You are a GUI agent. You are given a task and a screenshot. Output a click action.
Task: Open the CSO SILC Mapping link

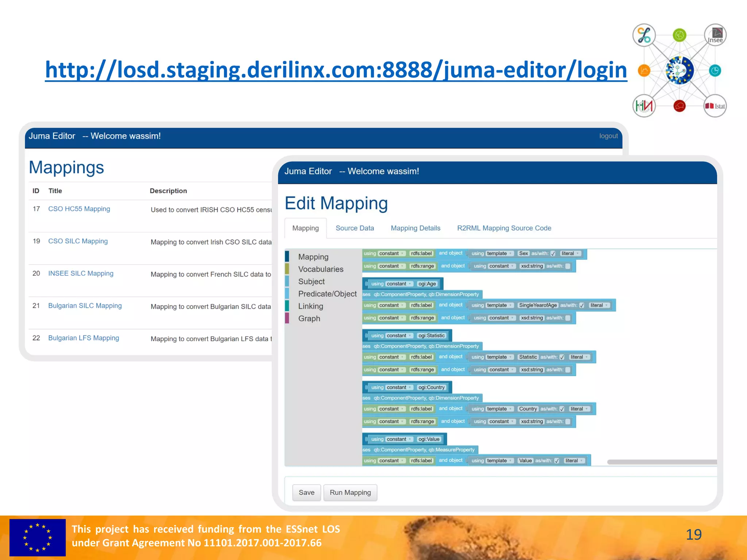(78, 241)
